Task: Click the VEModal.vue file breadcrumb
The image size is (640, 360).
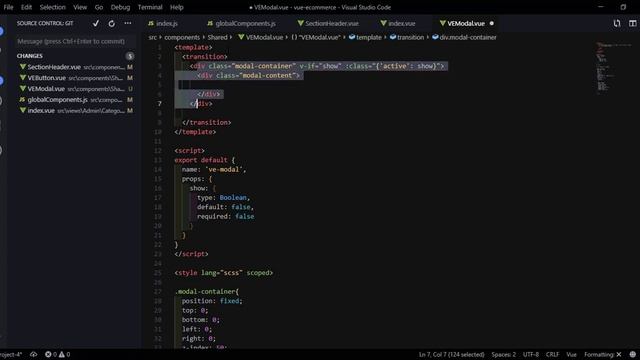Action: [260, 37]
